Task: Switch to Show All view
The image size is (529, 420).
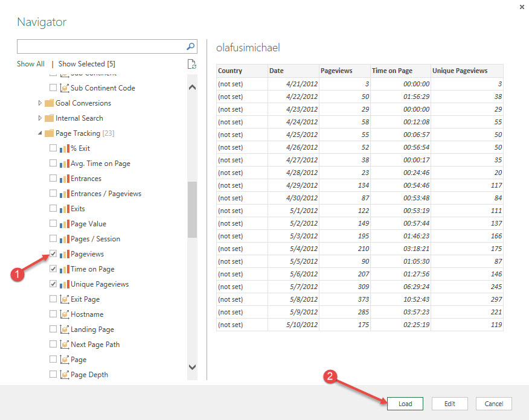Action: click(x=30, y=63)
